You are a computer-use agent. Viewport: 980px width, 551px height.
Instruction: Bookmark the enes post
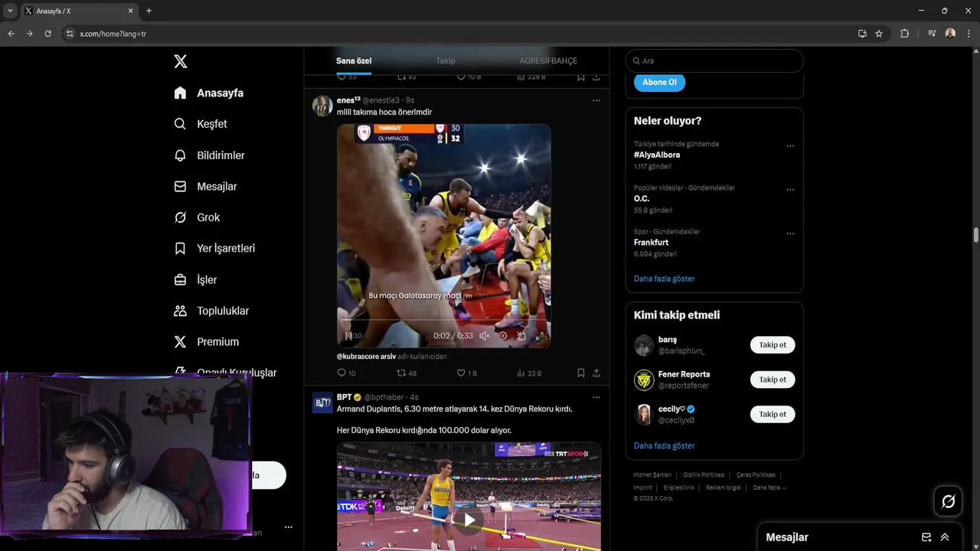(581, 373)
